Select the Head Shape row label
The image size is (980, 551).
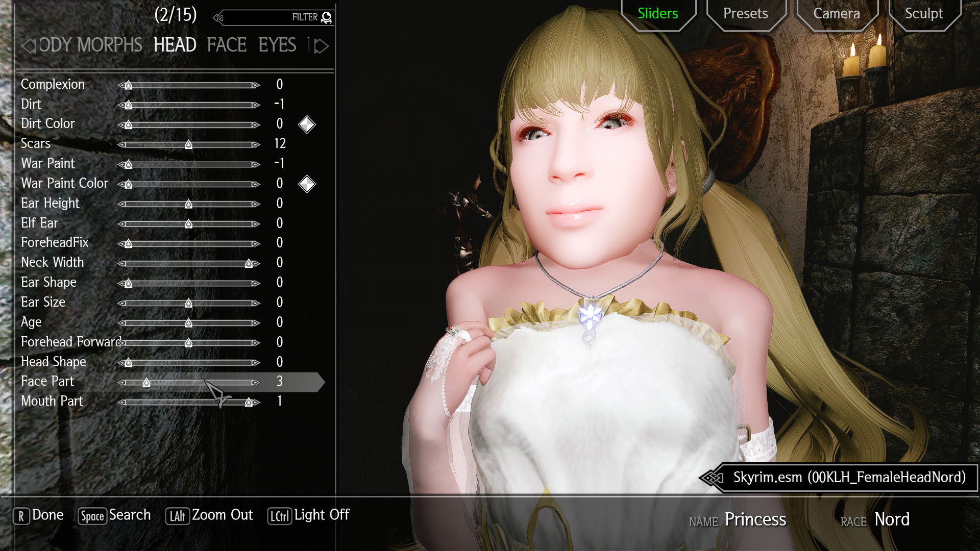click(x=54, y=362)
